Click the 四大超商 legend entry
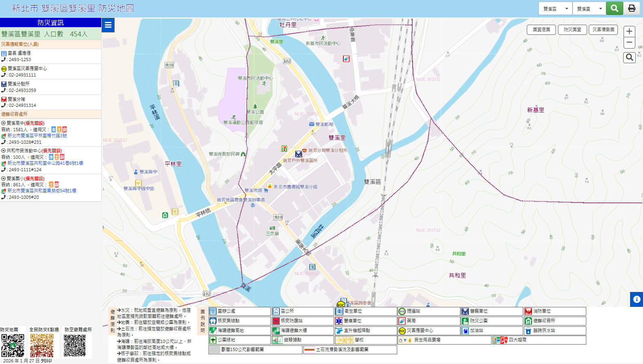This screenshot has width=643, height=364. pos(539,340)
